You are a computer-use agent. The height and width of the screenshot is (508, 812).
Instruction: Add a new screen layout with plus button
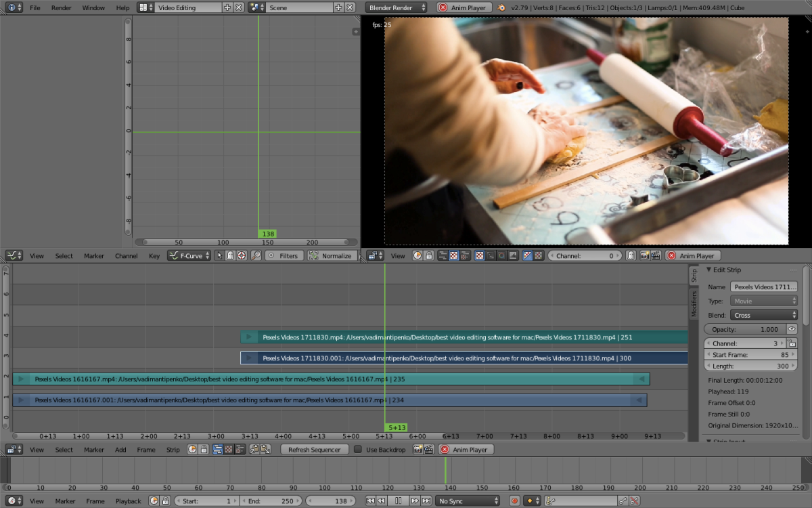click(x=227, y=7)
